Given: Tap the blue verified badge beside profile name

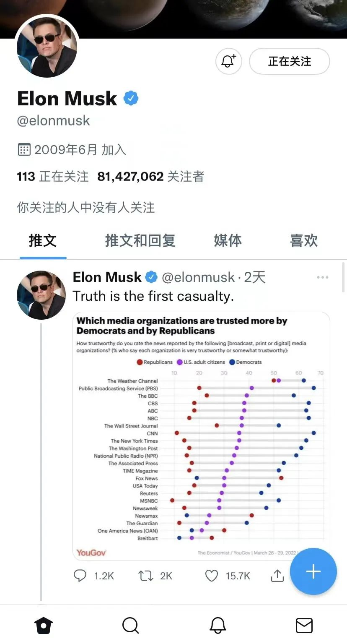Looking at the screenshot, I should click(131, 99).
